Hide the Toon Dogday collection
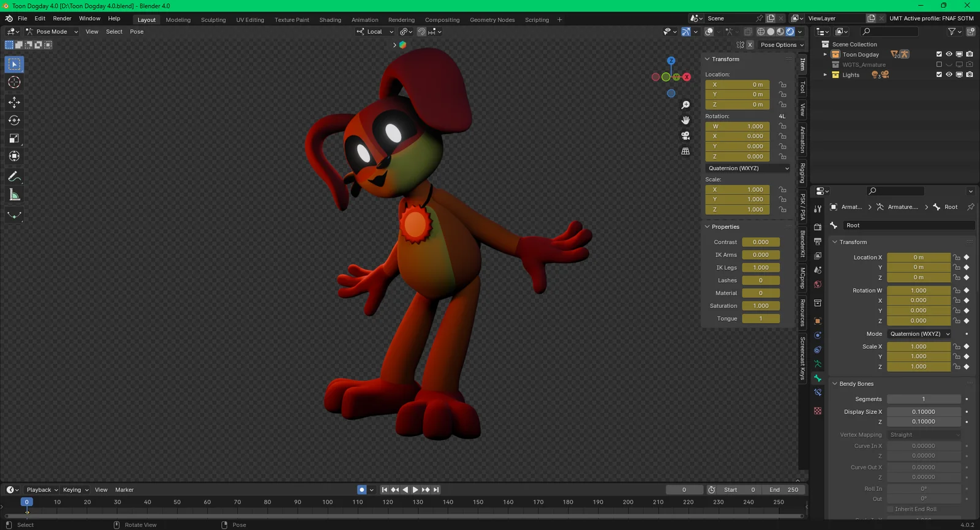The width and height of the screenshot is (980, 530). (949, 54)
